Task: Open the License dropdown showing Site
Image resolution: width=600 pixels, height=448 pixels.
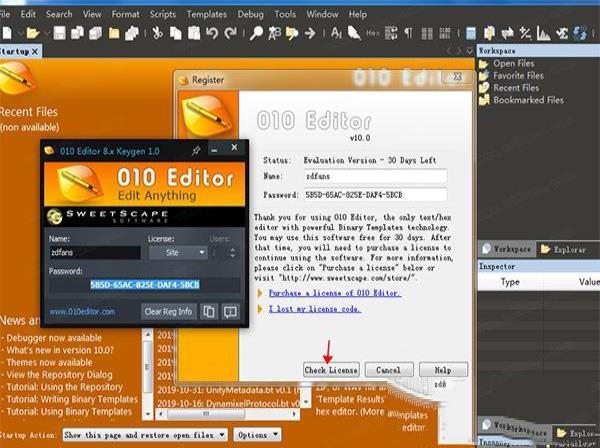Action: [x=178, y=253]
